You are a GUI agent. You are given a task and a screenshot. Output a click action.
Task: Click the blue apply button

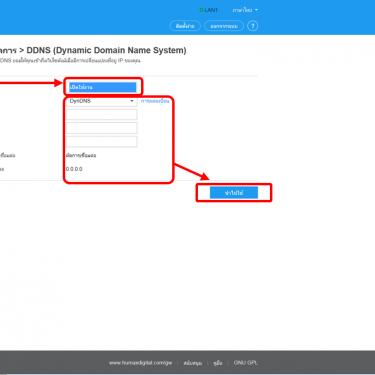click(234, 193)
